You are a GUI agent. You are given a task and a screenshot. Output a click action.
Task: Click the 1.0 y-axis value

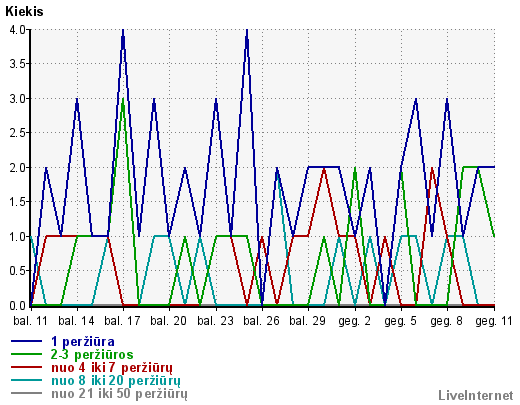click(x=18, y=237)
